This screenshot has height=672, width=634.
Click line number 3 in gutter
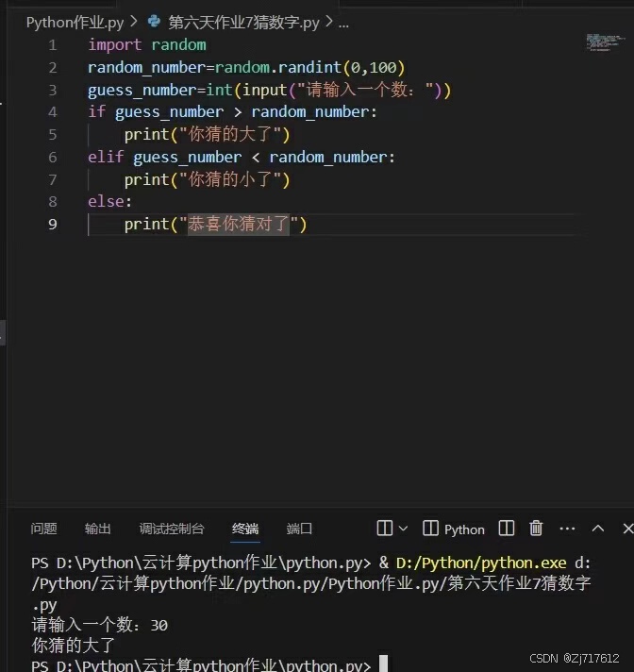click(52, 90)
